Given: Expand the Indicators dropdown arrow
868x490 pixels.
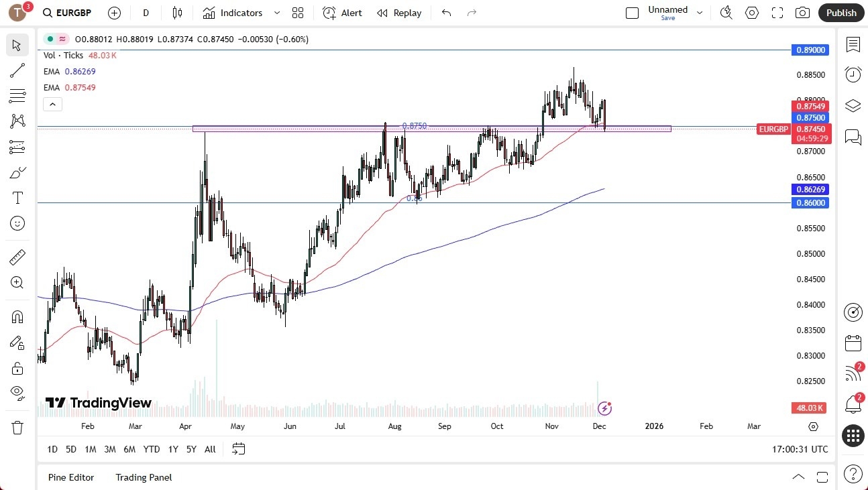Looking at the screenshot, I should tap(275, 12).
